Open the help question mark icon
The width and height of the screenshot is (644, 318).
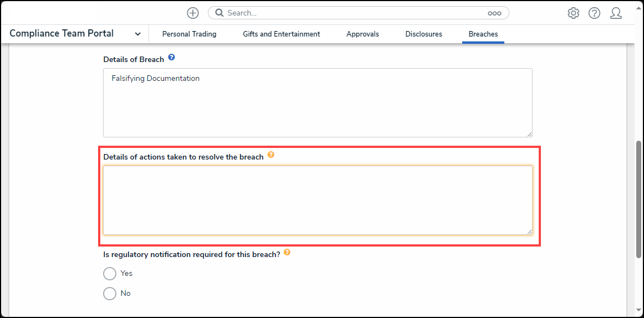[594, 13]
